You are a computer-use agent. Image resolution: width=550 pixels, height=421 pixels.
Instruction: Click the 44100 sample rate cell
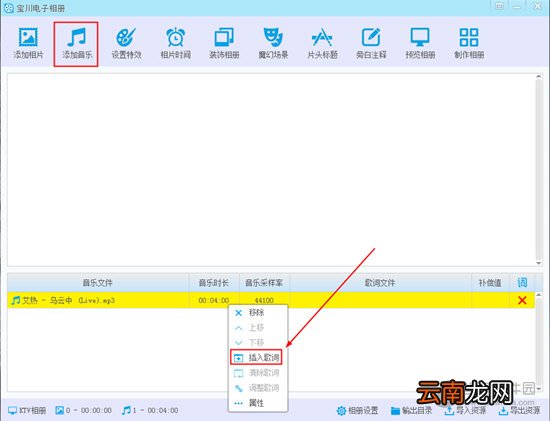pyautogui.click(x=264, y=300)
